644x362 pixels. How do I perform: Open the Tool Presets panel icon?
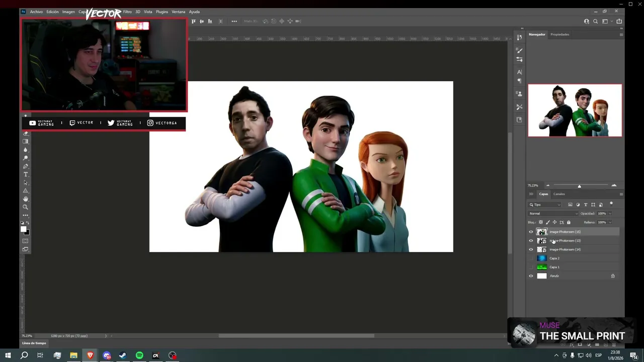[520, 107]
